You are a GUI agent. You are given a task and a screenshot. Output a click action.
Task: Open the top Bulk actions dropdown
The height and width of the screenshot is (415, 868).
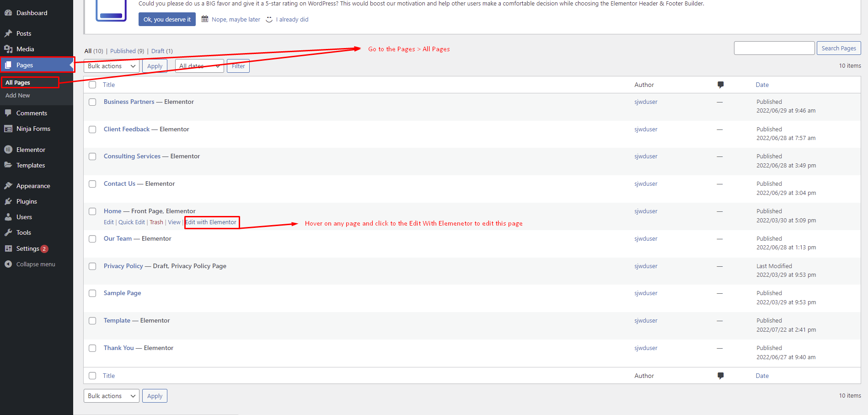pyautogui.click(x=112, y=66)
